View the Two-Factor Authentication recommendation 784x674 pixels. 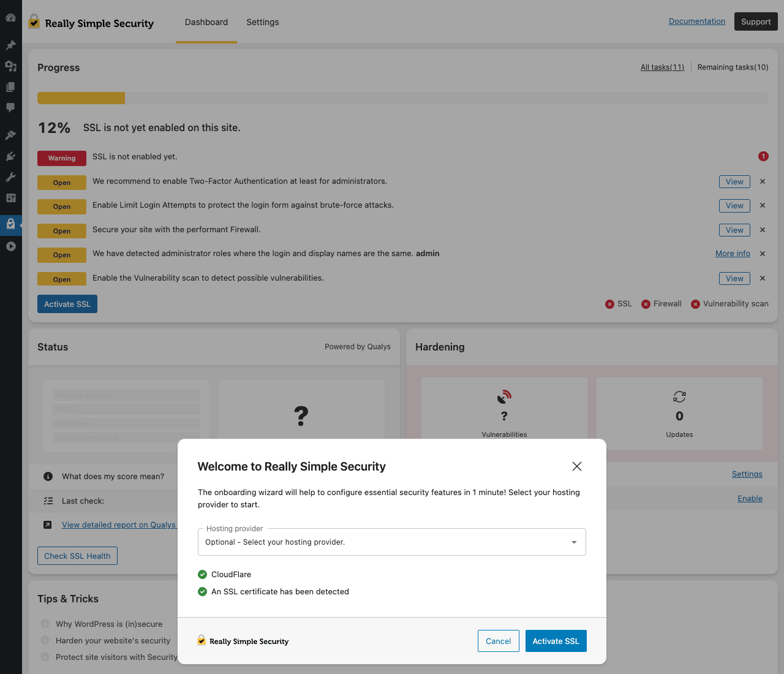(734, 181)
